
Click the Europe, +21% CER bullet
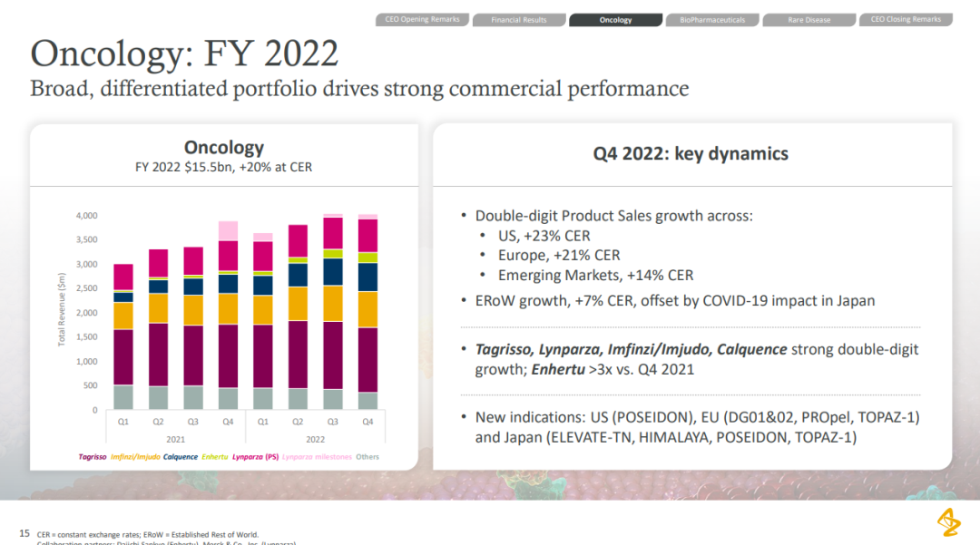click(x=559, y=256)
